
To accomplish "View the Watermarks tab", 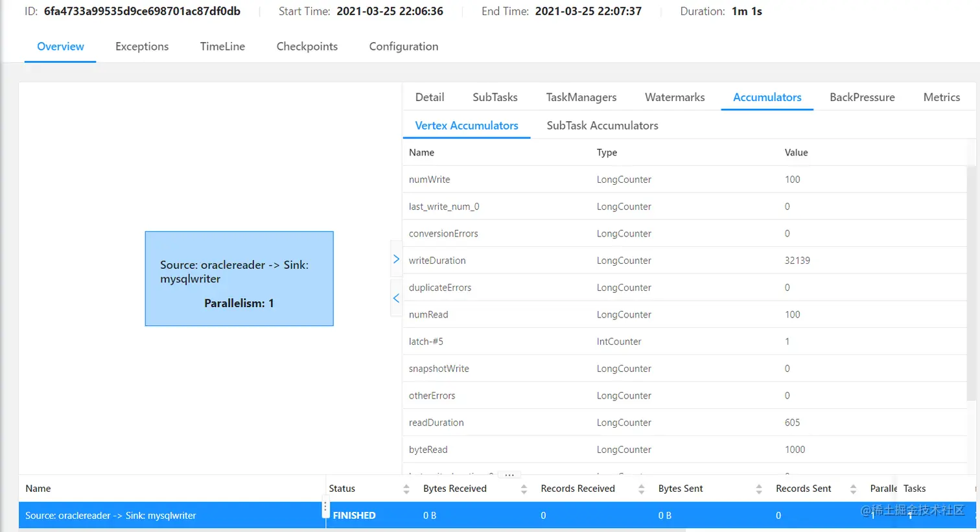I will 675,97.
